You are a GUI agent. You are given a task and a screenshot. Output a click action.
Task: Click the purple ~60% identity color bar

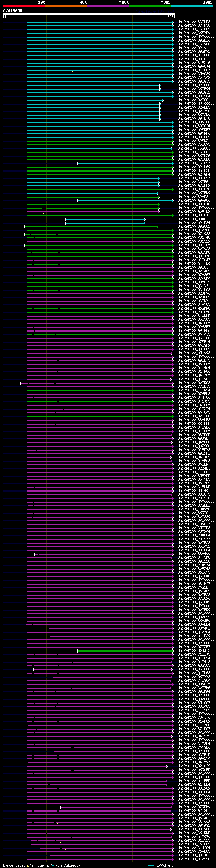pos(108,6)
